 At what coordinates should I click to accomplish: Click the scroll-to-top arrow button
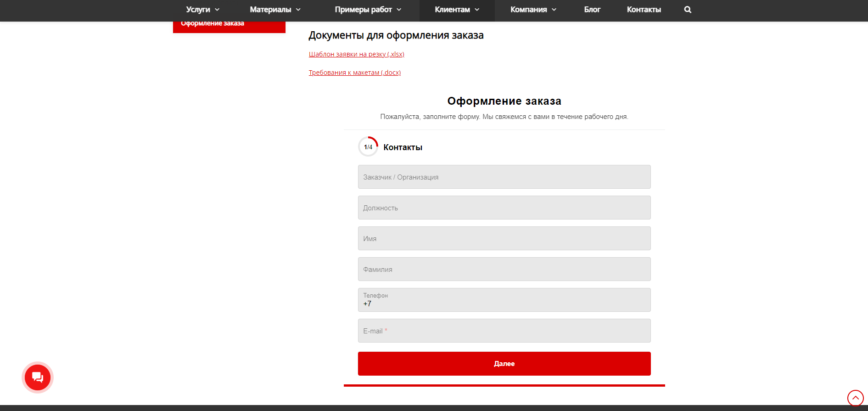856,398
